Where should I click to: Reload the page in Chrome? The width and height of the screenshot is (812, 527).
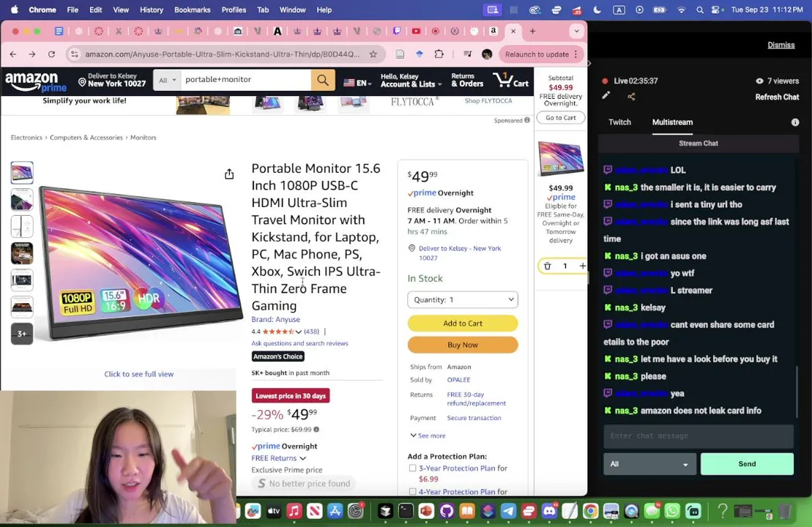tap(51, 54)
